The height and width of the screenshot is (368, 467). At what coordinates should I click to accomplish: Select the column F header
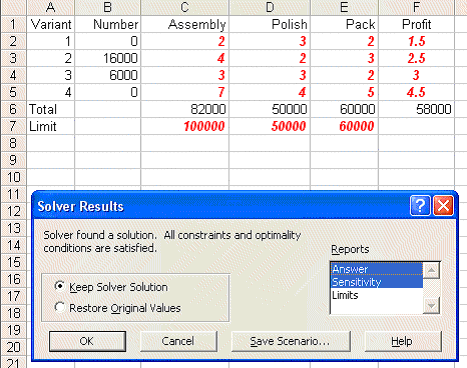tap(416, 7)
